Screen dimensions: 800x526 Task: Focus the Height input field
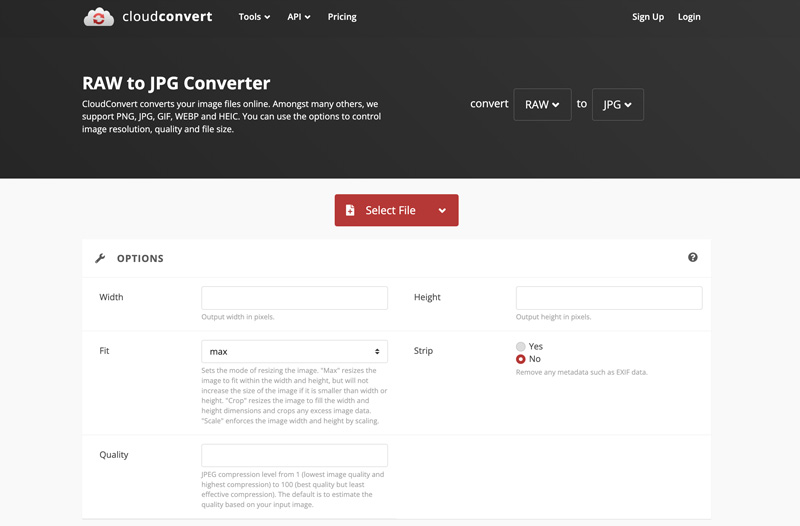point(609,297)
